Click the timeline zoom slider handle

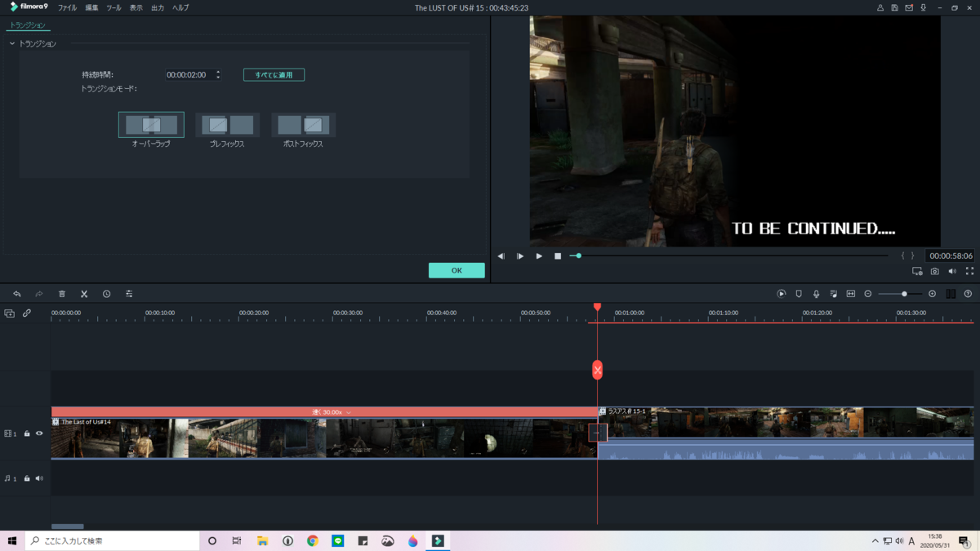tap(904, 294)
